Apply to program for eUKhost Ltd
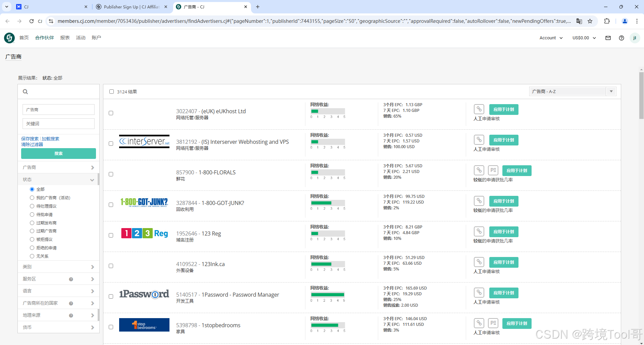 (x=504, y=110)
